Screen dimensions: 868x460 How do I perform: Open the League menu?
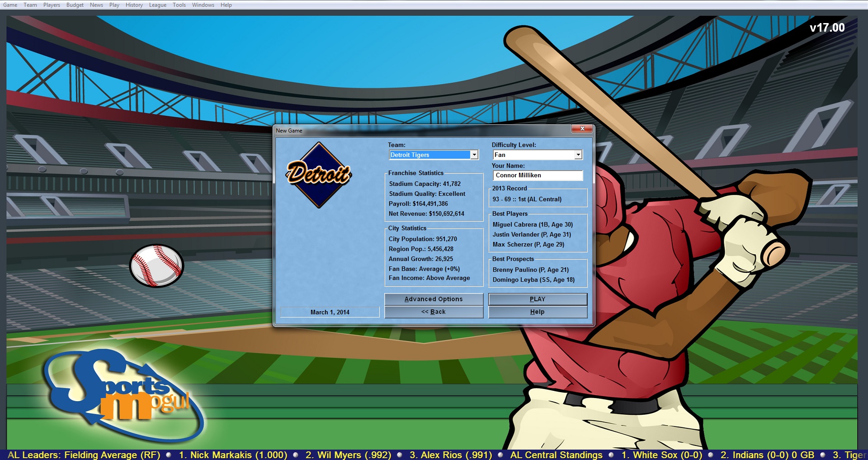[x=157, y=5]
